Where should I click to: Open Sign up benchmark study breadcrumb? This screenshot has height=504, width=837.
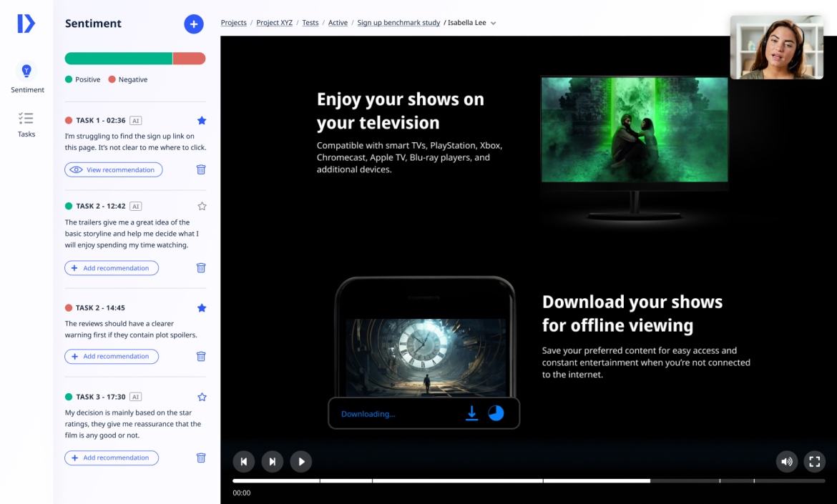398,22
